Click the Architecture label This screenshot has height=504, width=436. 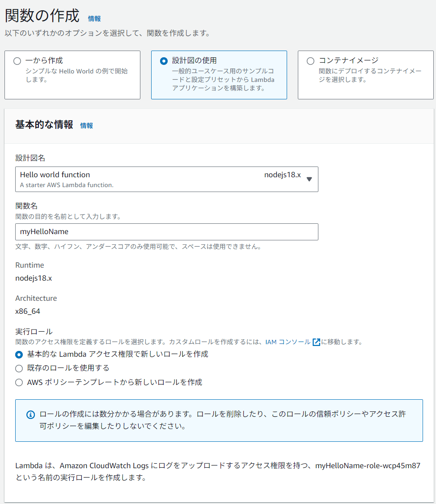click(x=36, y=298)
